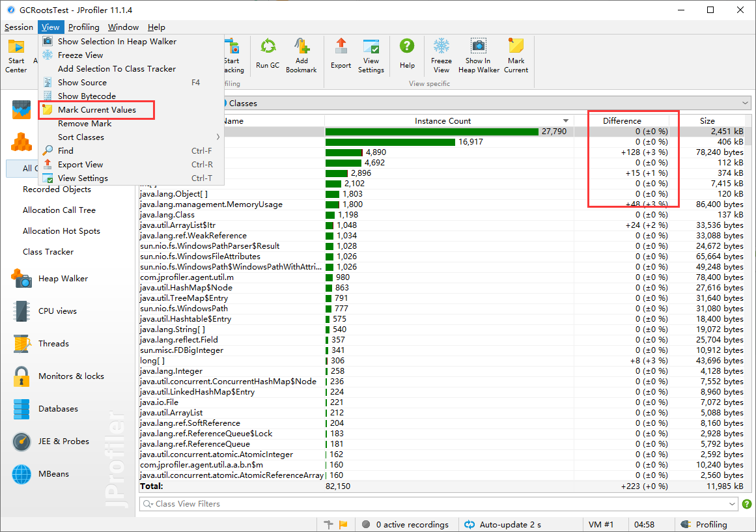
Task: Click the green help icon beside filter box
Action: click(x=747, y=504)
